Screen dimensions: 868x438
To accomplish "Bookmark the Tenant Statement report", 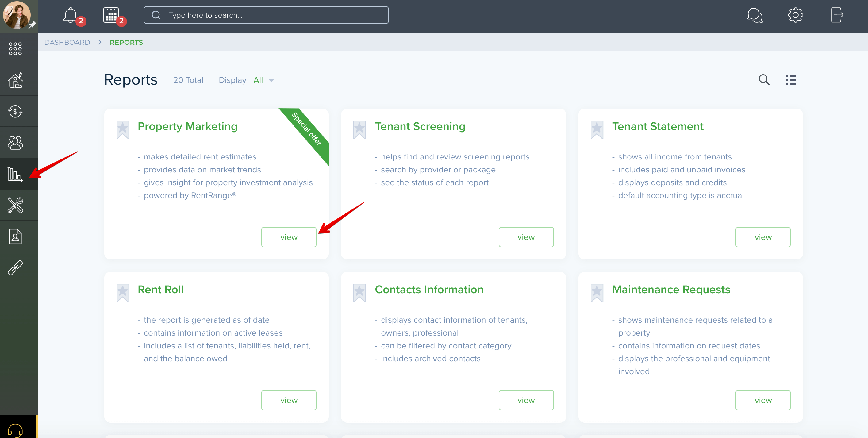I will pos(597,130).
